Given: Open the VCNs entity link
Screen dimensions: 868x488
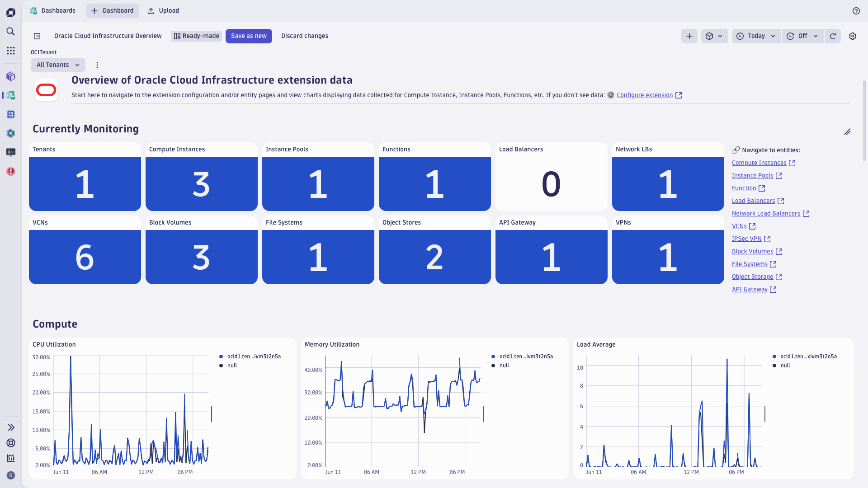Looking at the screenshot, I should [x=744, y=226].
